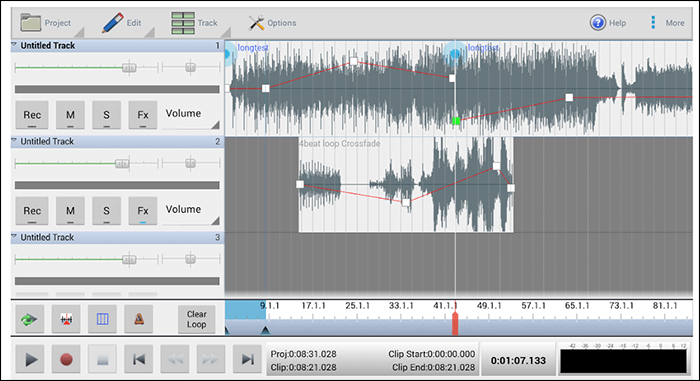Click the red Record transport button
The width and height of the screenshot is (700, 381).
[66, 359]
